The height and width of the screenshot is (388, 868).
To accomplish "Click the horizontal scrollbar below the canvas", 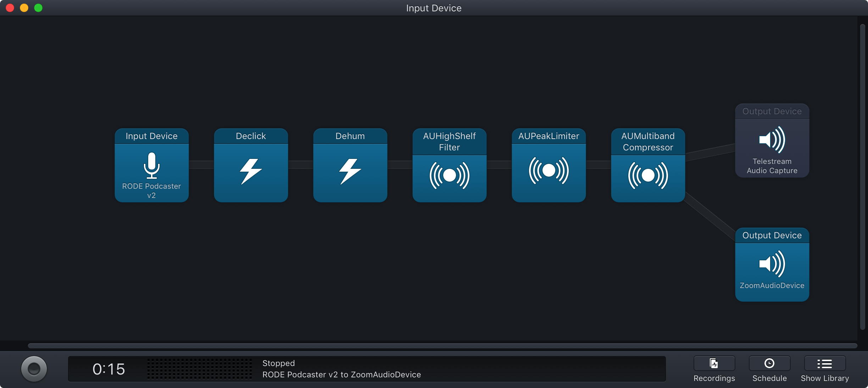I will (442, 345).
